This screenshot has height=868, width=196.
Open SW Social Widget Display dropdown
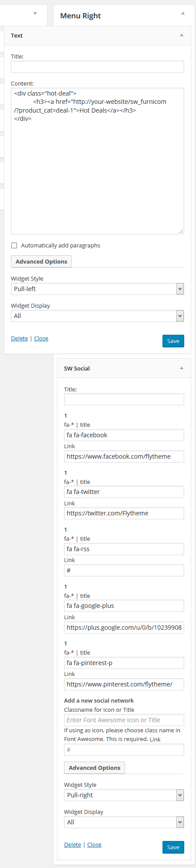click(x=124, y=822)
